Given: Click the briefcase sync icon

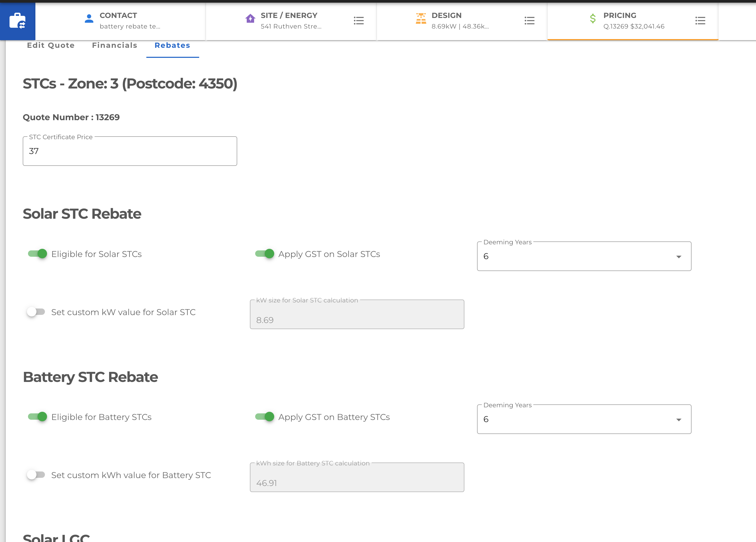Looking at the screenshot, I should (17, 21).
